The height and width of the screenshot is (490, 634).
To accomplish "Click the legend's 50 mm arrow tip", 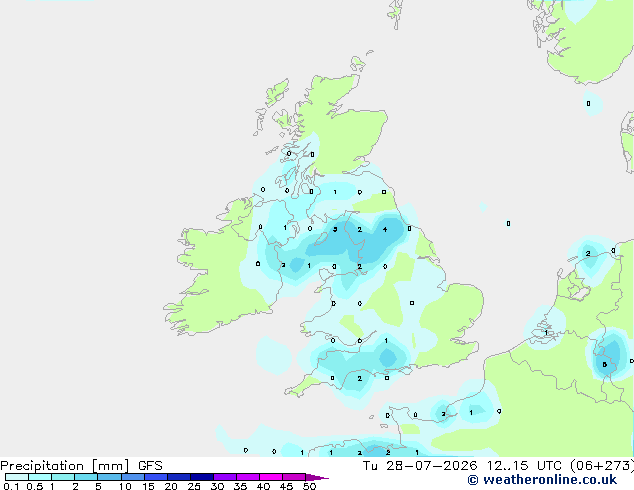I will (317, 477).
